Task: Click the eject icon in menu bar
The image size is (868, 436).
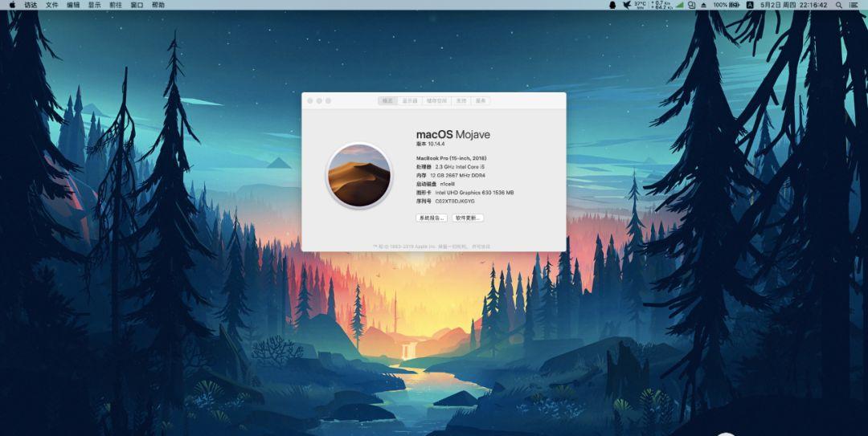Action: (703, 5)
